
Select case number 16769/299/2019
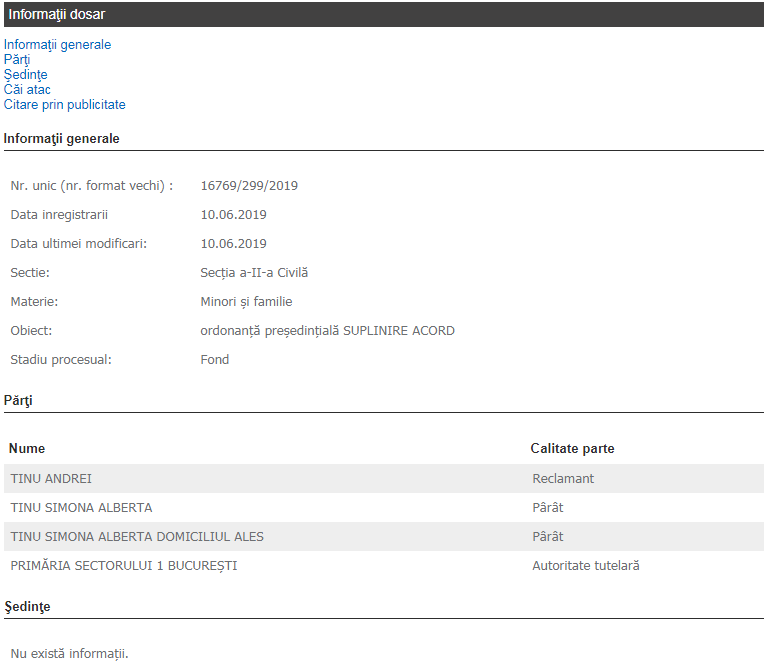(249, 186)
